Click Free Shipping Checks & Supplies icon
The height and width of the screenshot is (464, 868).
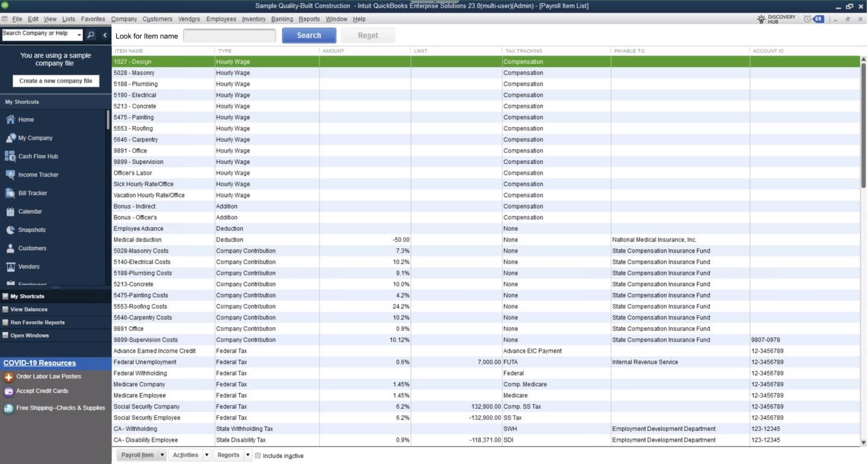8,409
